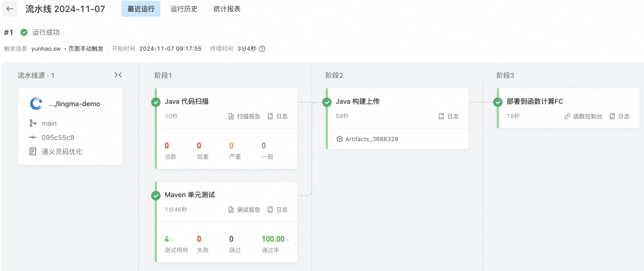Open 日志 for the 部署到函数计算FC job
Viewport: 644px width, 271px height.
click(x=620, y=116)
